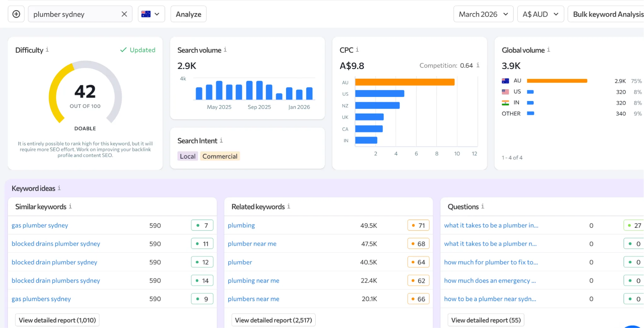The height and width of the screenshot is (328, 644).
Task: Open plumber near me related keyword
Action: [x=252, y=244]
